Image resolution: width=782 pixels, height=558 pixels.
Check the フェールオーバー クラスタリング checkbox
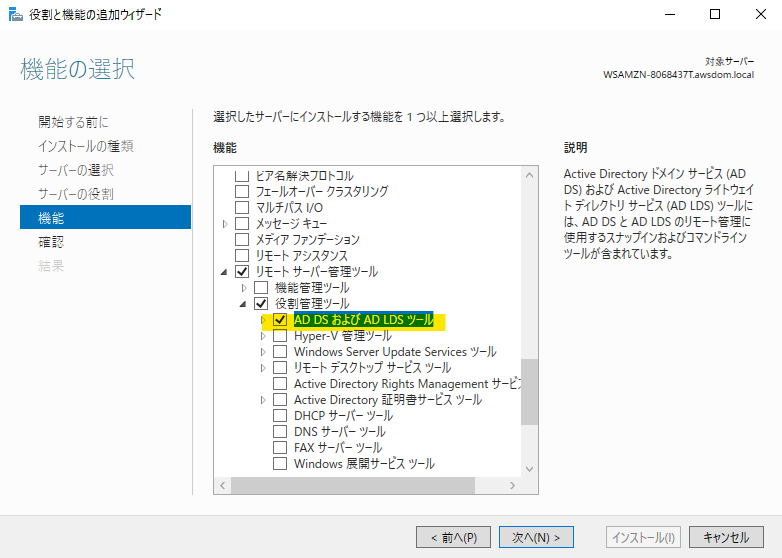[x=241, y=192]
